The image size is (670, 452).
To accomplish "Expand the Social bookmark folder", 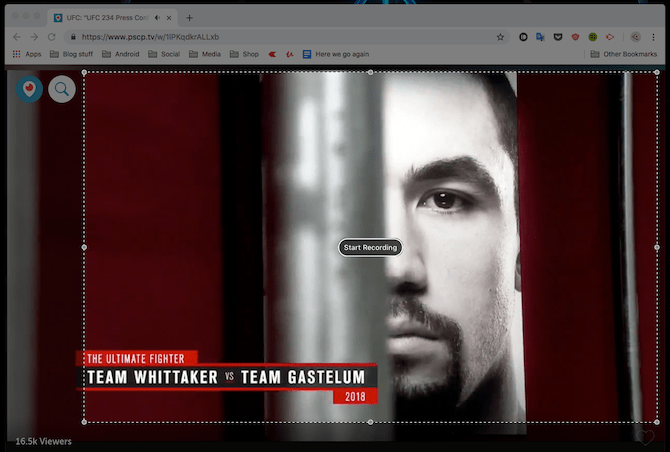I will (164, 54).
